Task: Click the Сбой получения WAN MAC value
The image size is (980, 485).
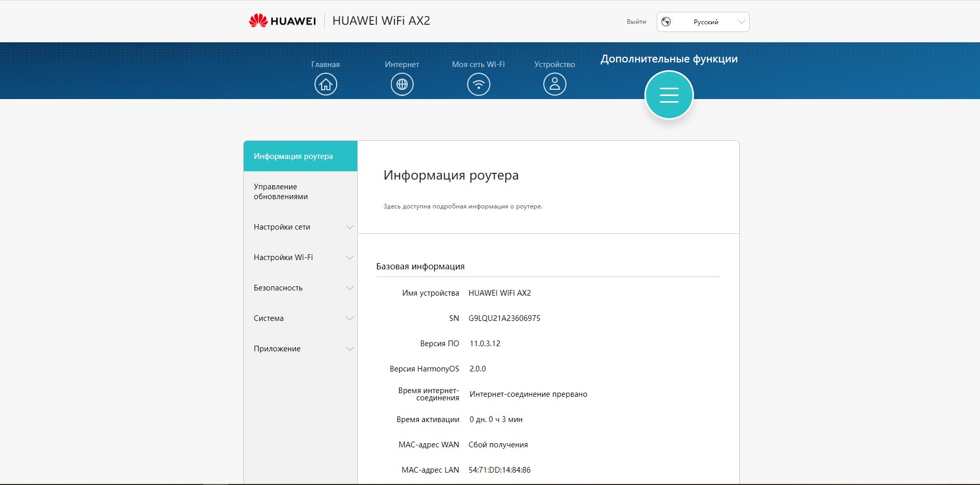Action: pos(498,445)
